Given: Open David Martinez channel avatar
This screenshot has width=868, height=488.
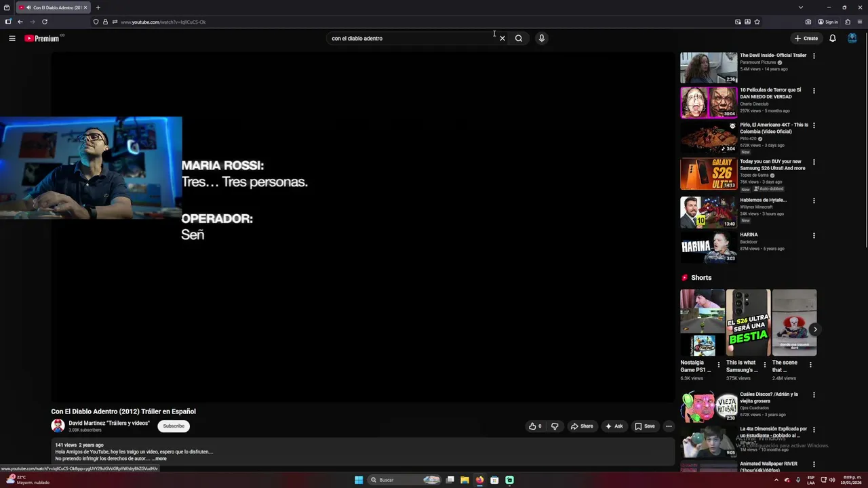Looking at the screenshot, I should click(58, 426).
